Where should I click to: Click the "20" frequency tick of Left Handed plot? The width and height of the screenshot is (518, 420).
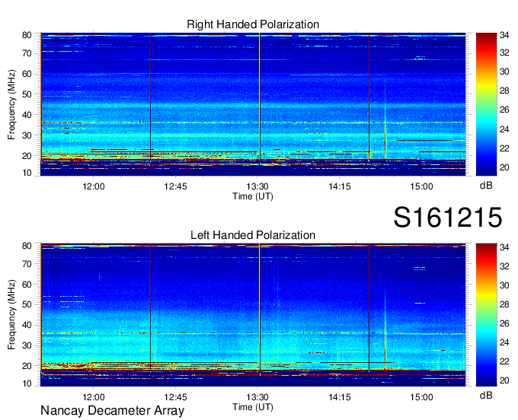pos(27,366)
